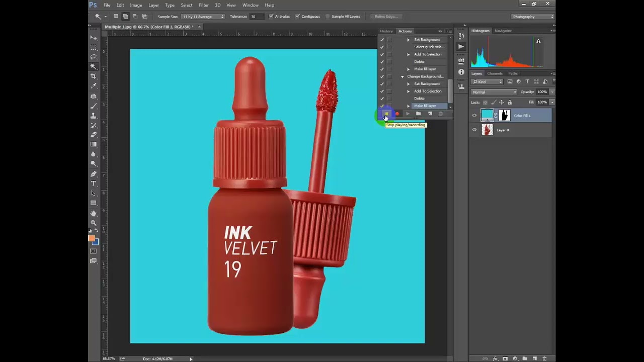Add layer mask icon in Layers panel
Viewport: 644px width, 362px height.
(x=505, y=358)
